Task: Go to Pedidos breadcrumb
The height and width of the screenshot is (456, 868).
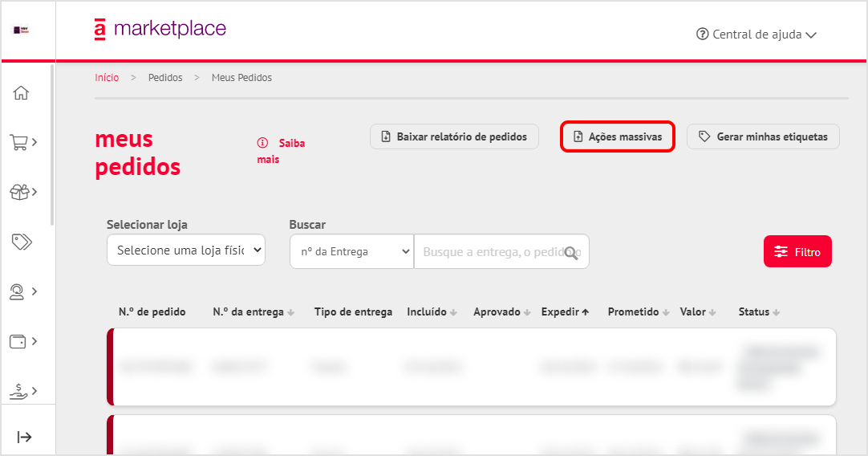Action: click(165, 78)
